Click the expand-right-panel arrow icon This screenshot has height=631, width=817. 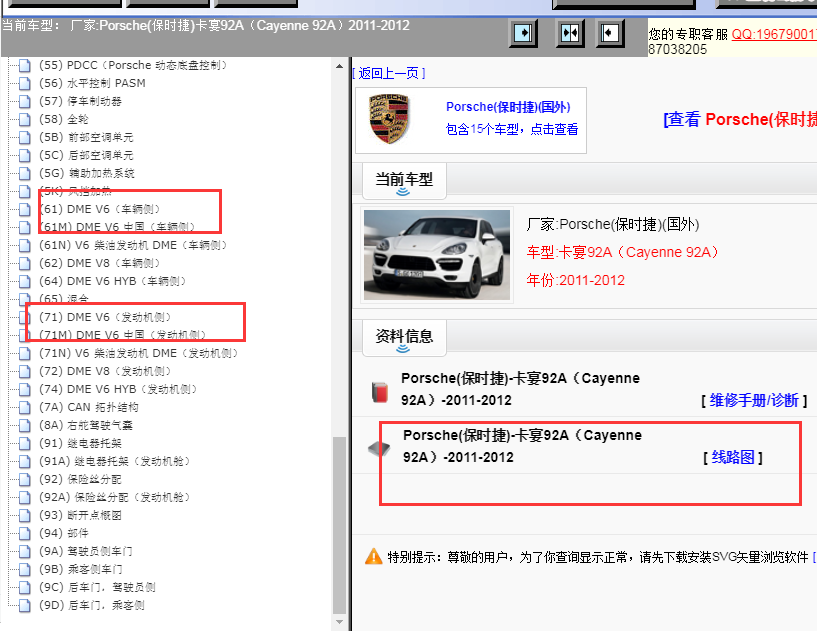pyautogui.click(x=610, y=33)
